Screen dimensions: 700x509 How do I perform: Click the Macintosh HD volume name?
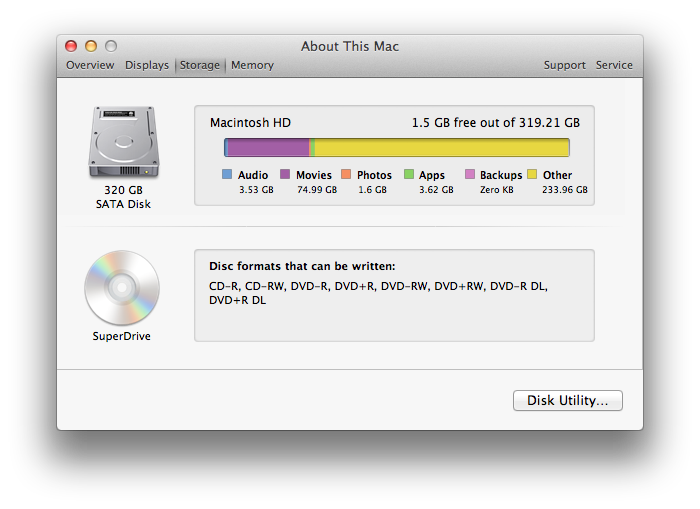[x=250, y=122]
